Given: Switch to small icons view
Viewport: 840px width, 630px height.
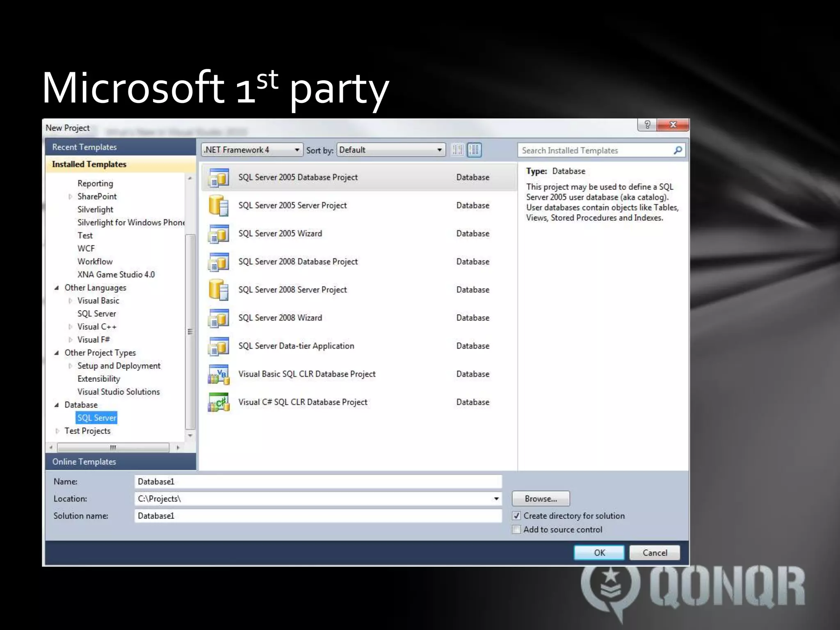Looking at the screenshot, I should pyautogui.click(x=457, y=150).
